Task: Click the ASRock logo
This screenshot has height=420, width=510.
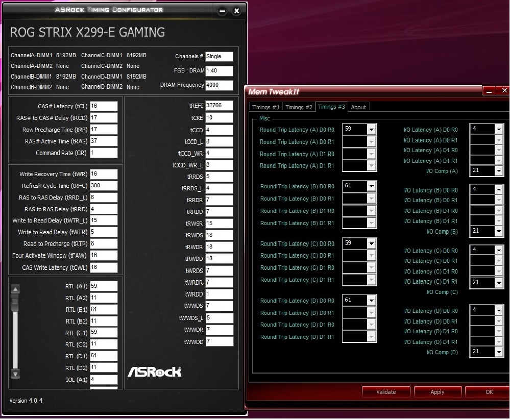Action: pyautogui.click(x=154, y=372)
